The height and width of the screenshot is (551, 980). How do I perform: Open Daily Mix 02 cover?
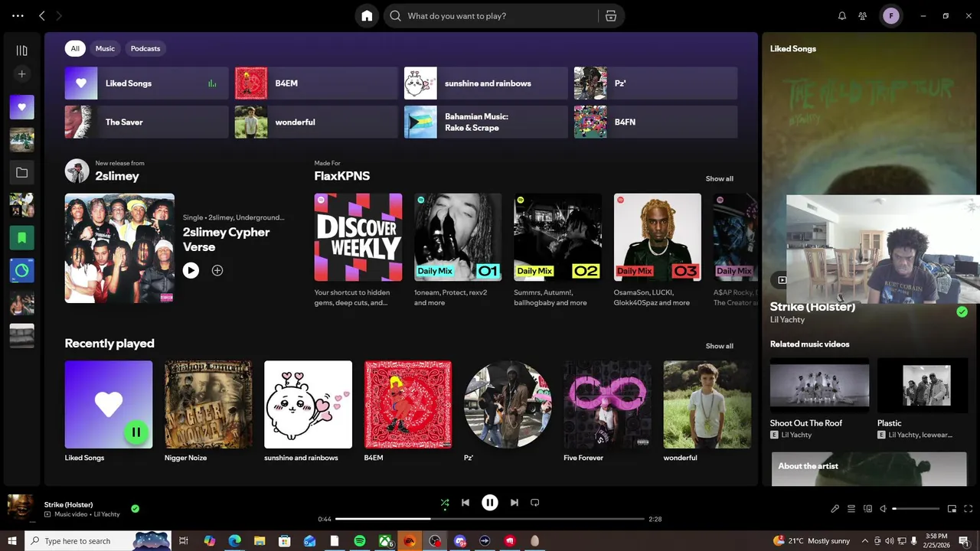557,237
